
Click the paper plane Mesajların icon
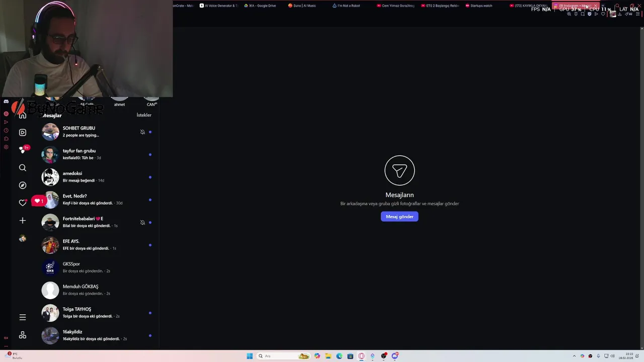399,170
